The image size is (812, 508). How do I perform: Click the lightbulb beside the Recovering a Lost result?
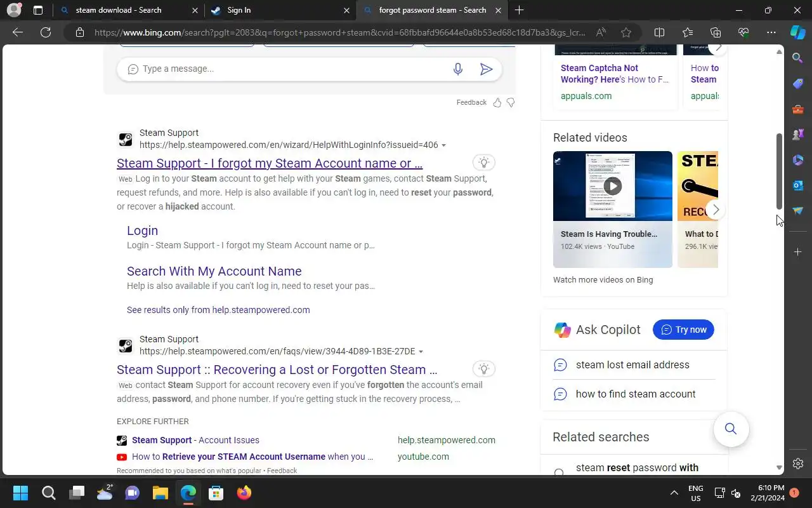[484, 369]
